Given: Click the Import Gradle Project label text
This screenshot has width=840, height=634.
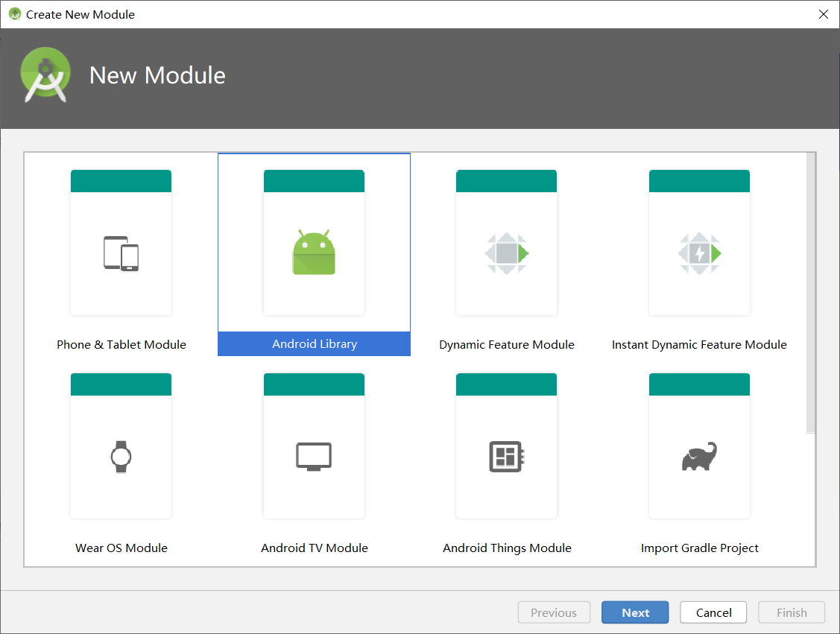Looking at the screenshot, I should coord(699,548).
